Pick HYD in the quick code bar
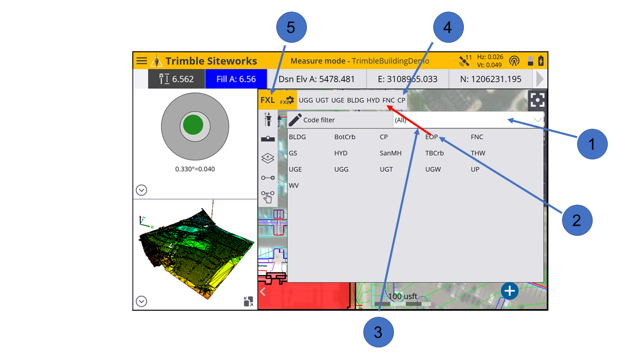This screenshot has width=644, height=362. tap(373, 100)
